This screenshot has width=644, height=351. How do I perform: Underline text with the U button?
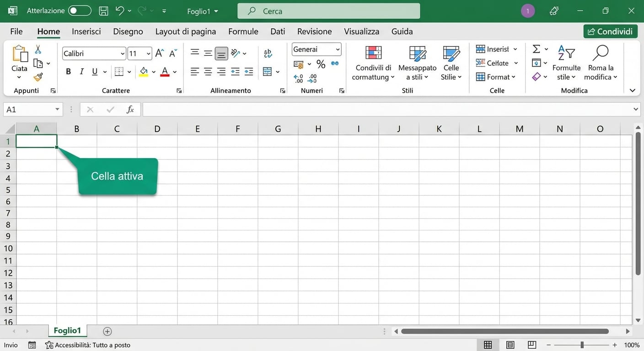coord(95,72)
